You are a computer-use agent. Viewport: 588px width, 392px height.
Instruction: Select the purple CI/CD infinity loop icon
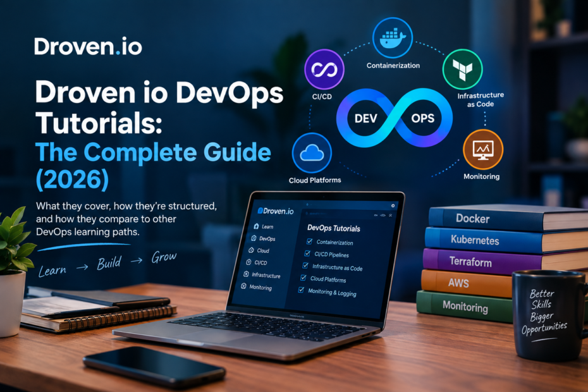324,70
